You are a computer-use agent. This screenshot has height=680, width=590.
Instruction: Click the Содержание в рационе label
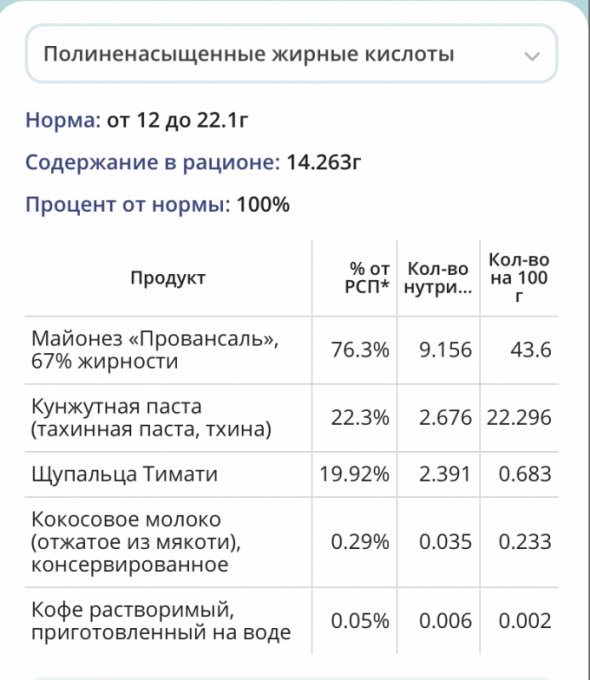pos(153,162)
